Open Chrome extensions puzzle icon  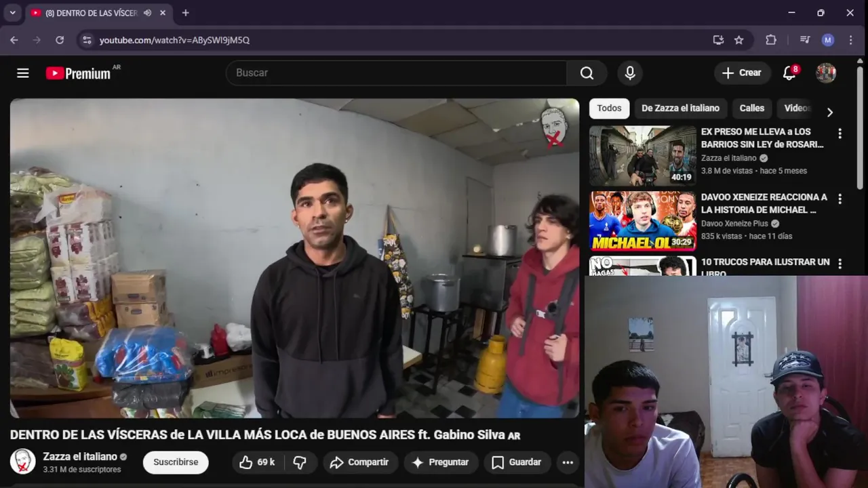[x=771, y=40]
